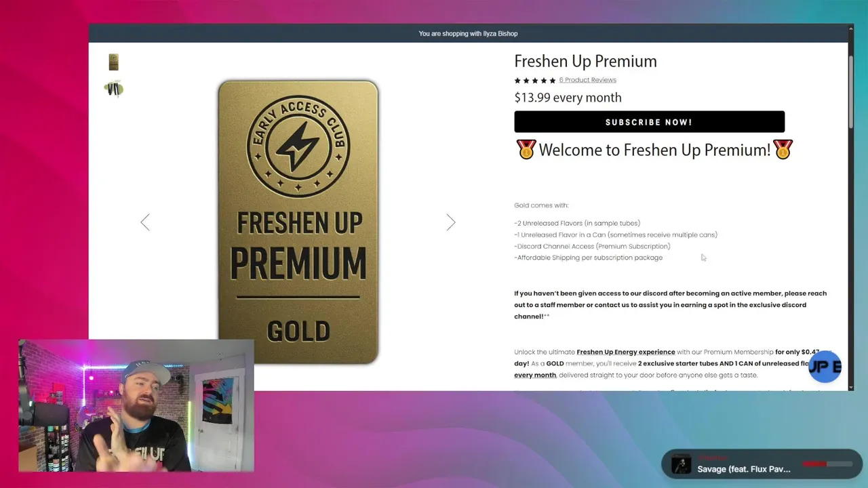Image resolution: width=868 pixels, height=488 pixels.
Task: Show the previous product image arrow
Action: tap(145, 222)
